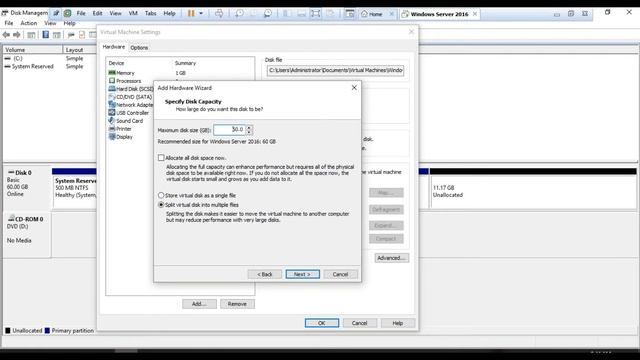Open VMware File menu
This screenshot has width=640, height=360.
[x=81, y=13]
